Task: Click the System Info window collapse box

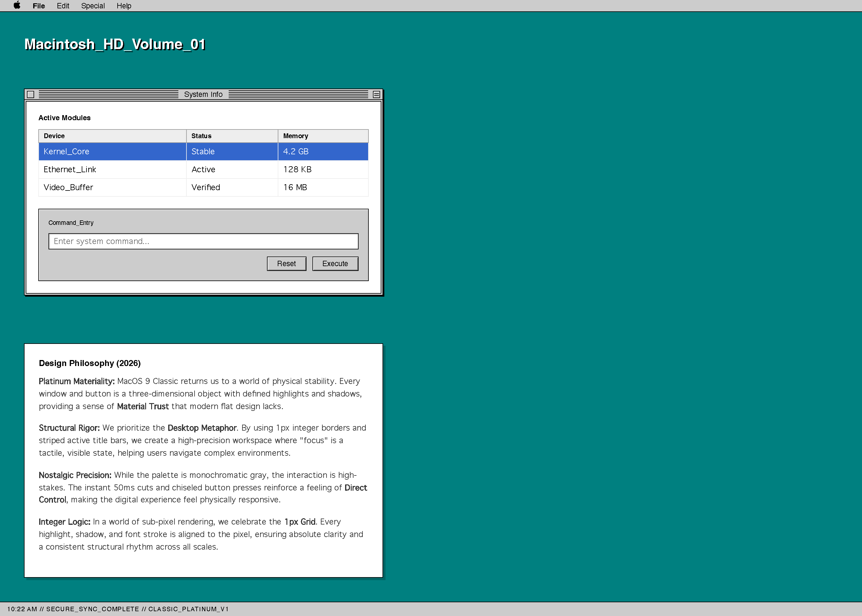Action: tap(376, 94)
